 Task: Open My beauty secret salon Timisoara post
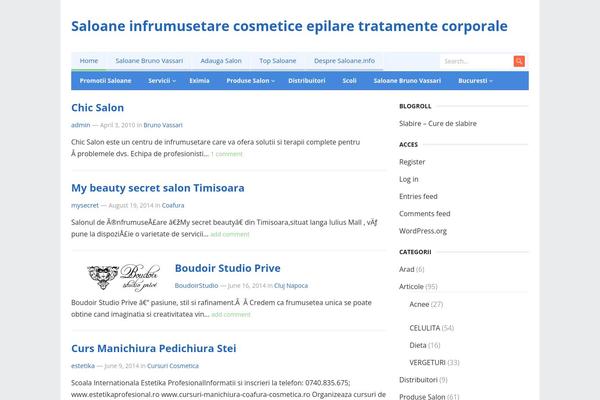[158, 188]
